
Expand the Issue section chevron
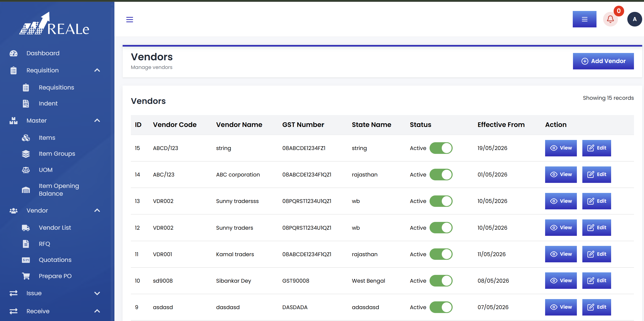tap(97, 294)
